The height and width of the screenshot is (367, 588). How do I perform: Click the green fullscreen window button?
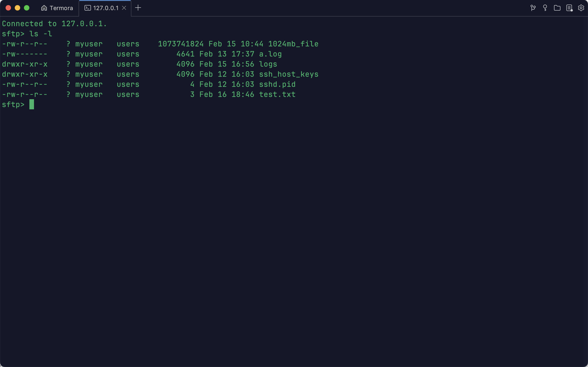[27, 8]
